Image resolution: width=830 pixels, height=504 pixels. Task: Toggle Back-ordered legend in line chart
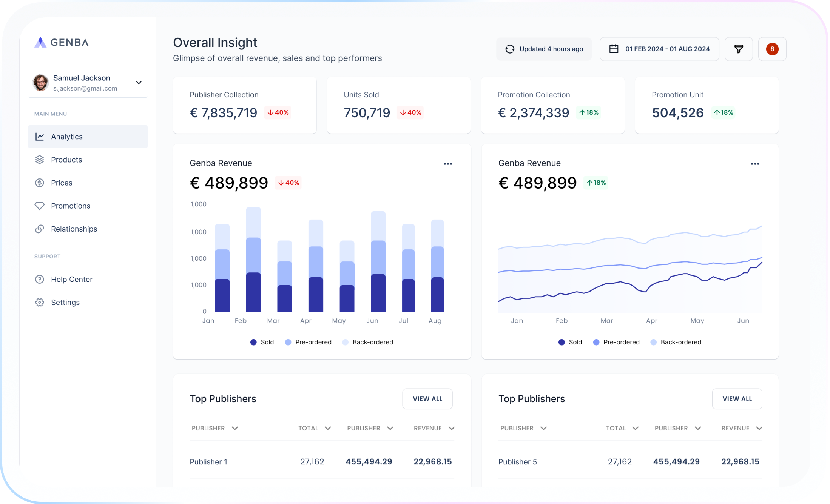pos(676,342)
